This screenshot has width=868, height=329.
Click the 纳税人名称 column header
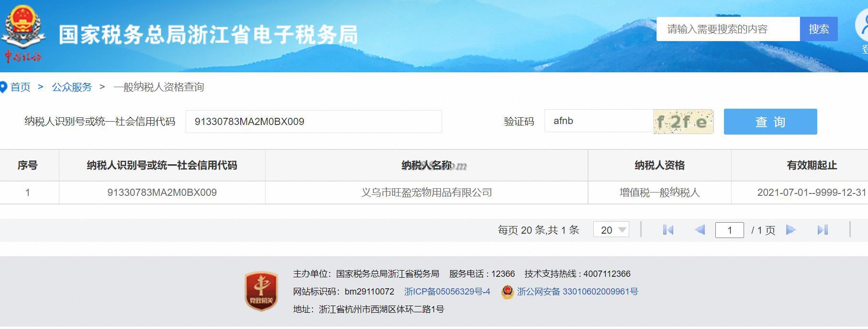click(x=427, y=165)
